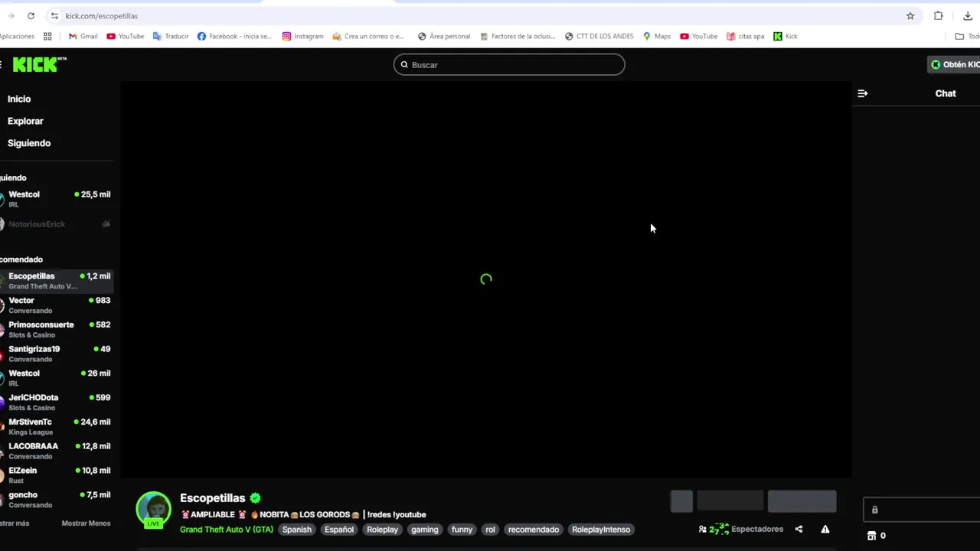Open Primosconsuerte channel
This screenshot has width=980, height=551.
(57, 330)
